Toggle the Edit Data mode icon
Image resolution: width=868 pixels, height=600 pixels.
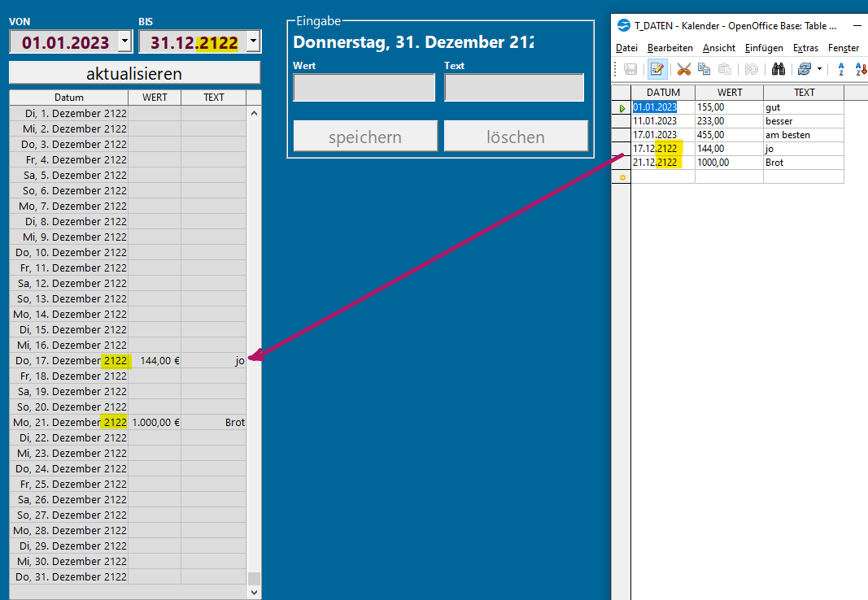point(656,69)
